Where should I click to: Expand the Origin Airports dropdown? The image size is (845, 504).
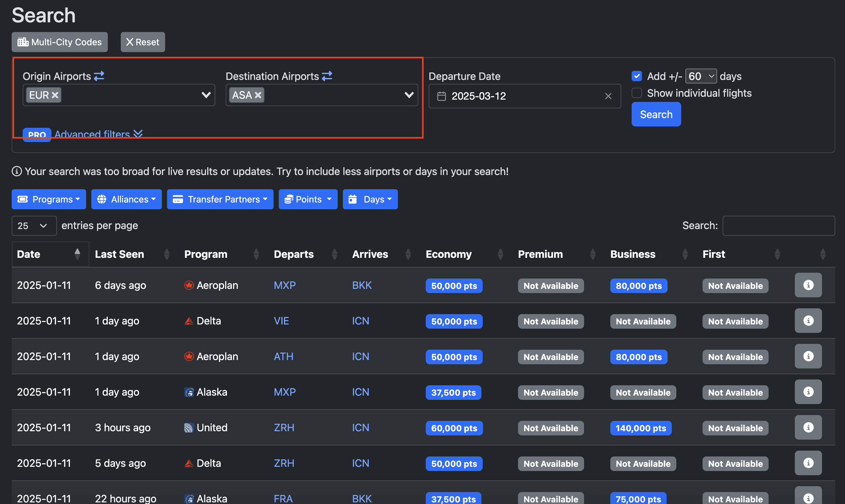[x=206, y=95]
